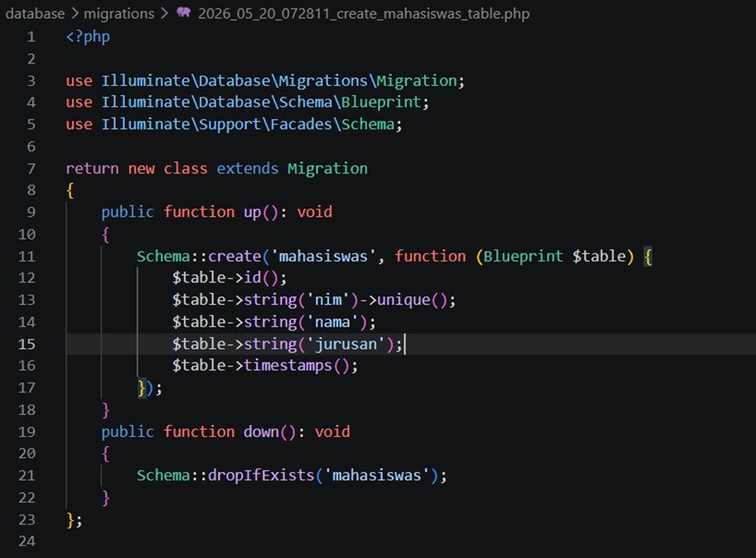Click 'Illuminate\Database\Migrations\Migration' import
This screenshot has height=558, width=756.
click(x=279, y=80)
